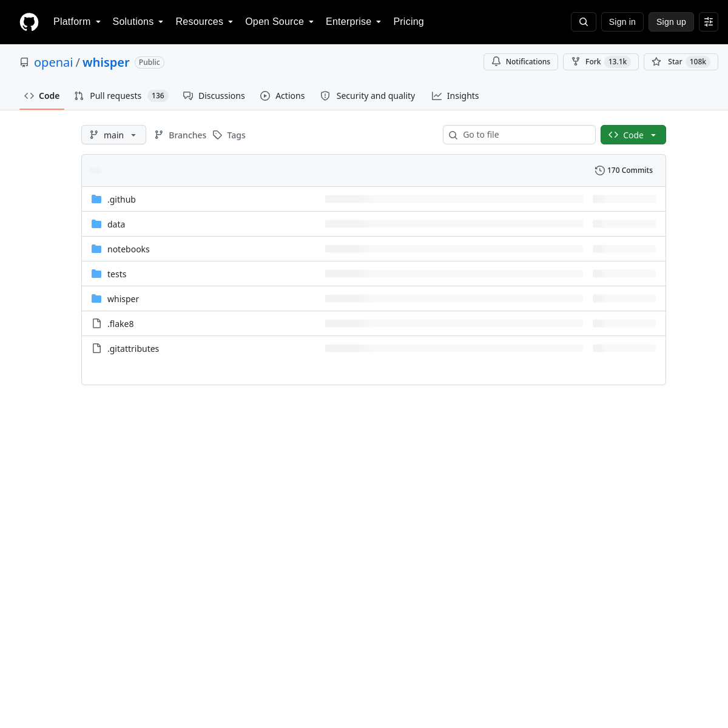The image size is (728, 728).
Task: Open the Pull requests tab
Action: point(121,96)
